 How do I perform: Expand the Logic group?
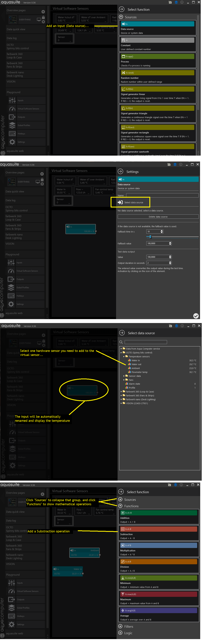(x=120, y=633)
